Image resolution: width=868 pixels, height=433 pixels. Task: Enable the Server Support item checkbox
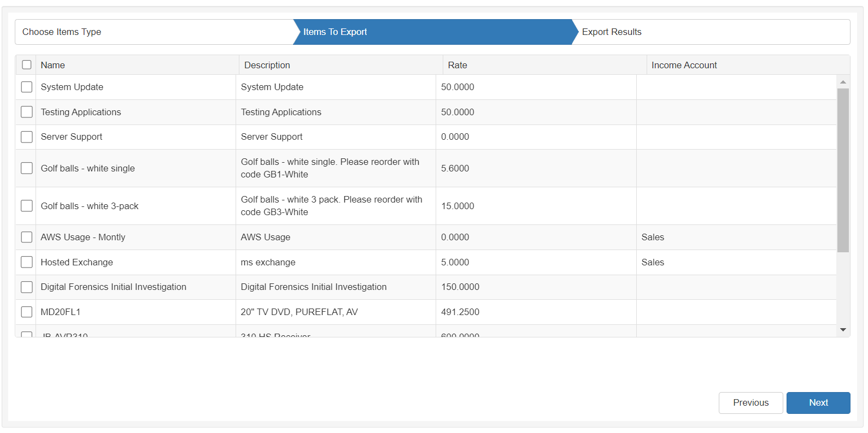tap(26, 137)
